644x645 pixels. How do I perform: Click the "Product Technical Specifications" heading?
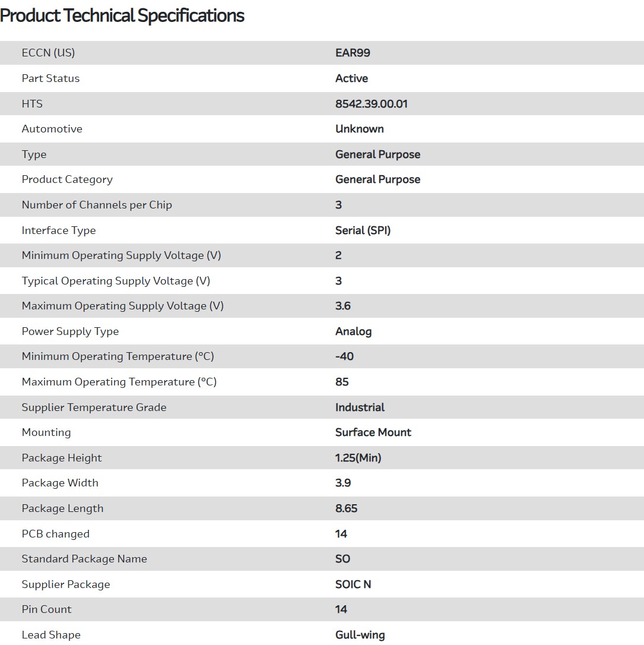pos(122,16)
